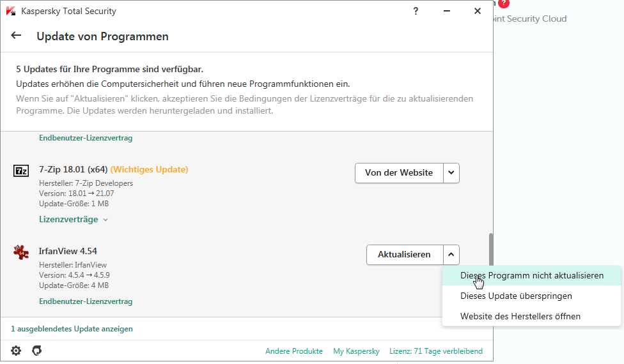Click the 7-Zip program icon
The height and width of the screenshot is (364, 624).
coord(21,171)
